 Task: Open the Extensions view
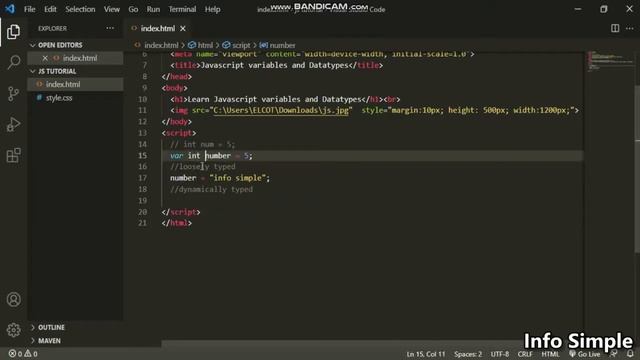click(13, 155)
